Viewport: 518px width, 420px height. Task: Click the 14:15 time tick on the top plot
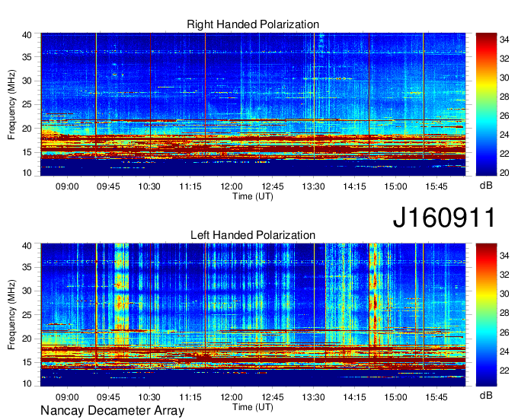[x=354, y=186]
